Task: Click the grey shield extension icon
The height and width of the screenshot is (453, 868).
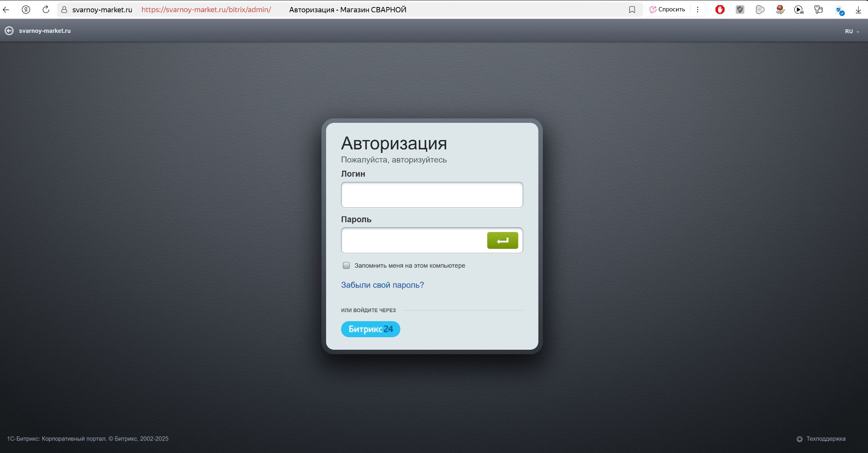Action: [740, 10]
